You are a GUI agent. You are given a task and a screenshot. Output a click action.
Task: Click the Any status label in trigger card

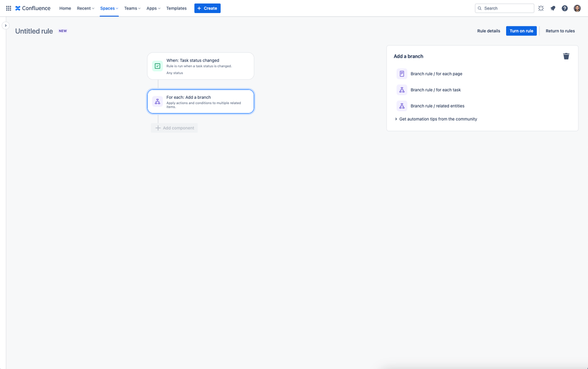click(x=175, y=73)
